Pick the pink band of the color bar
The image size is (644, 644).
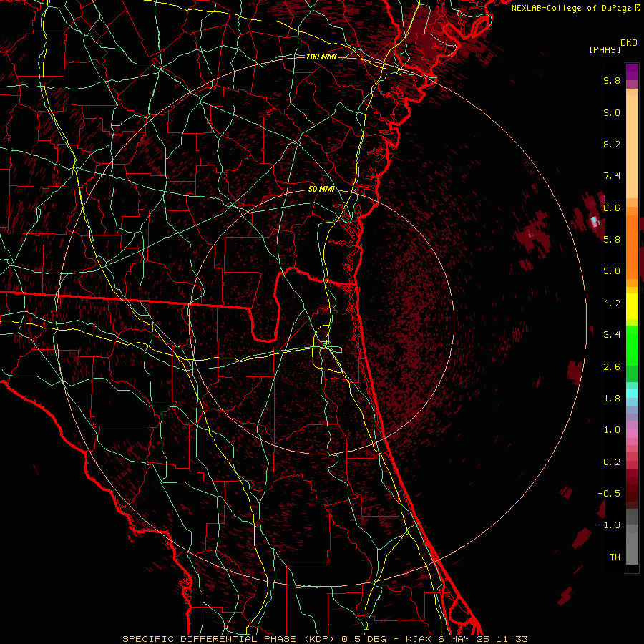632,434
